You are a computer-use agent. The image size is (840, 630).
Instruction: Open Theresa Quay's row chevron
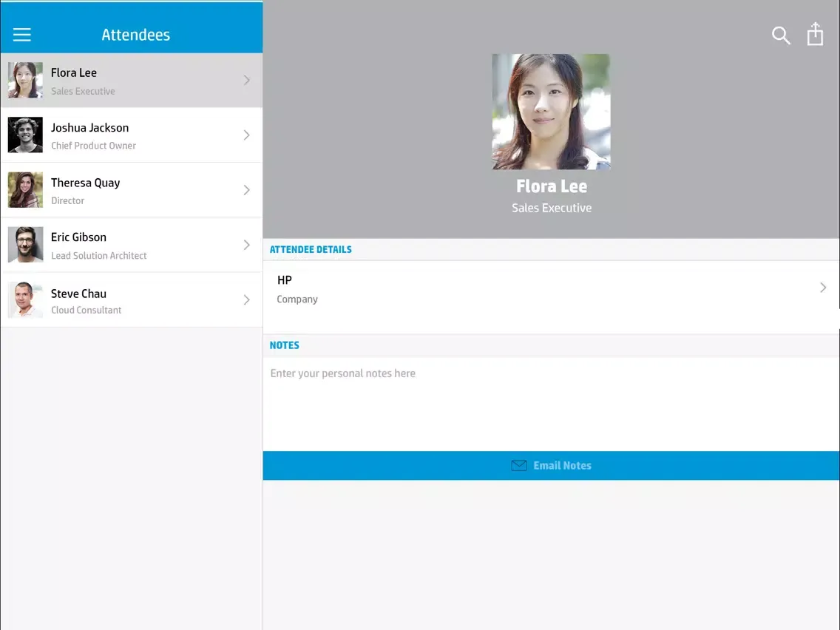click(x=246, y=190)
